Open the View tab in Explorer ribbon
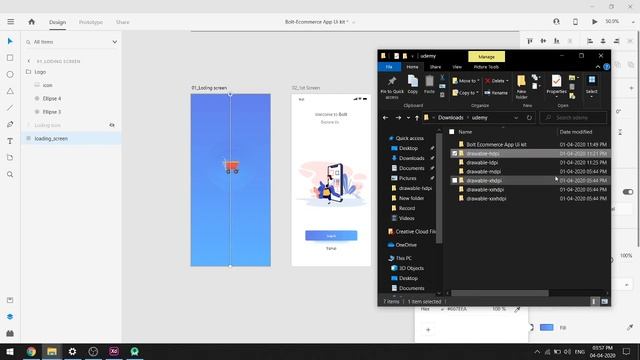 (457, 67)
